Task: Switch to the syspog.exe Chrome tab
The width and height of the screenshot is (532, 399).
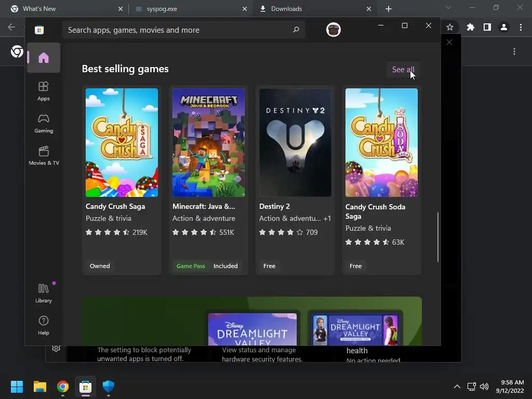Action: [x=191, y=9]
